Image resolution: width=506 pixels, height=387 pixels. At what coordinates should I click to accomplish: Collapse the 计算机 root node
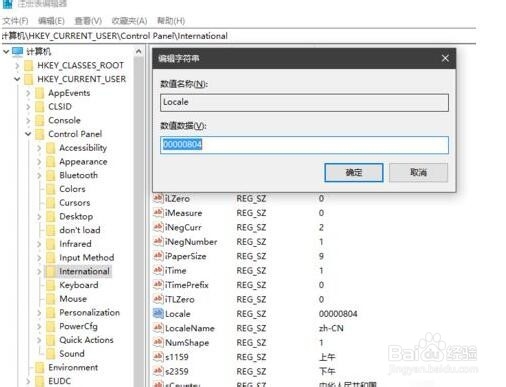(x=6, y=52)
